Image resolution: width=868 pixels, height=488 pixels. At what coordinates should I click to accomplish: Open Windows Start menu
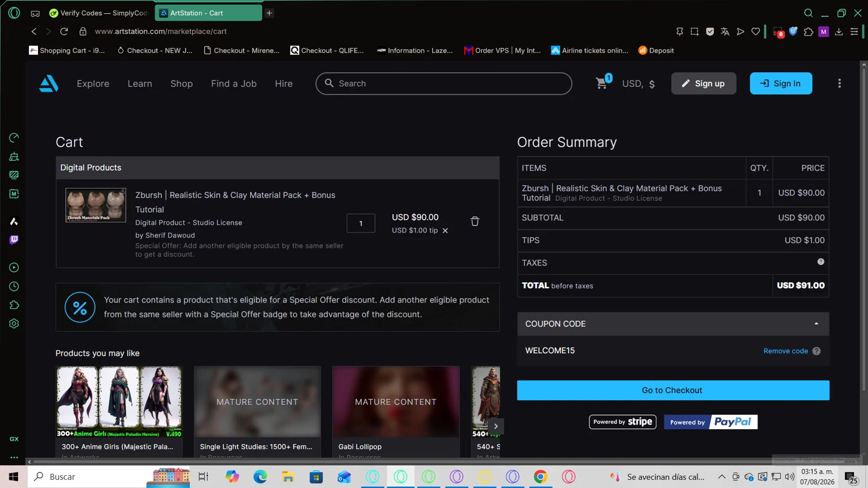(13, 476)
